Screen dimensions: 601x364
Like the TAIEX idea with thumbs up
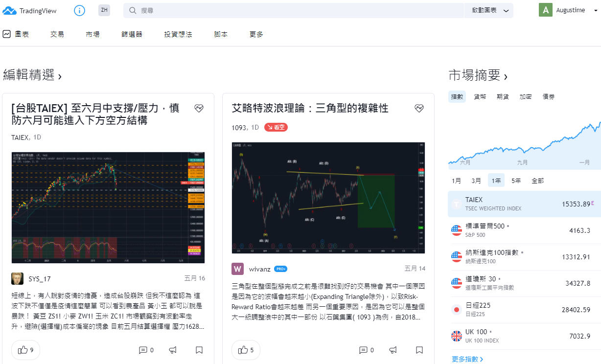tap(25, 350)
